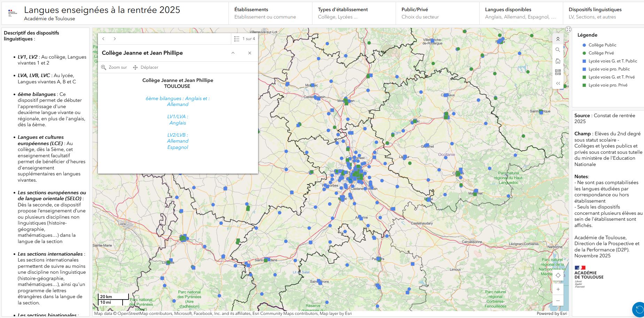
Task: Close the Collège Jeanne et Jean Phillipe popup
Action: tap(250, 53)
